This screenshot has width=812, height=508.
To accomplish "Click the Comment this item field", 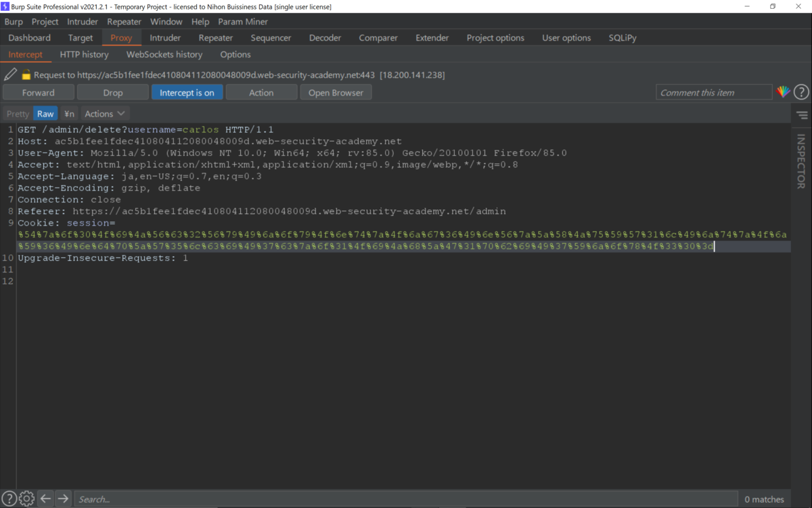I will (x=714, y=93).
